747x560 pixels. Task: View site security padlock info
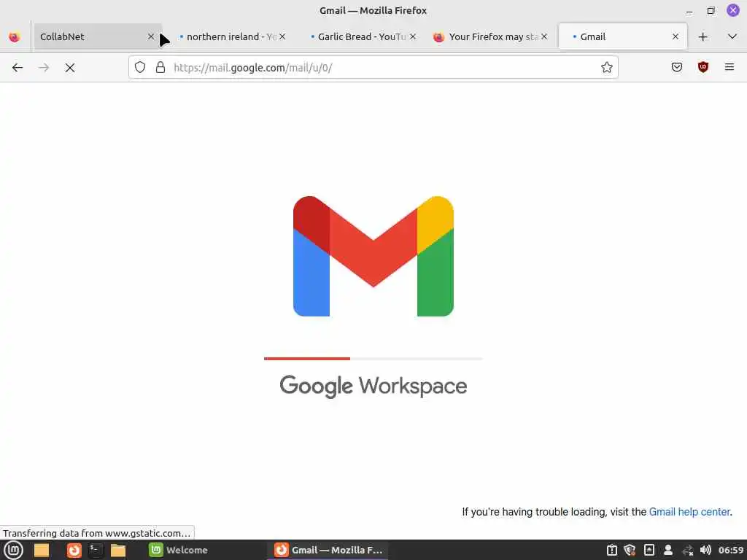160,67
